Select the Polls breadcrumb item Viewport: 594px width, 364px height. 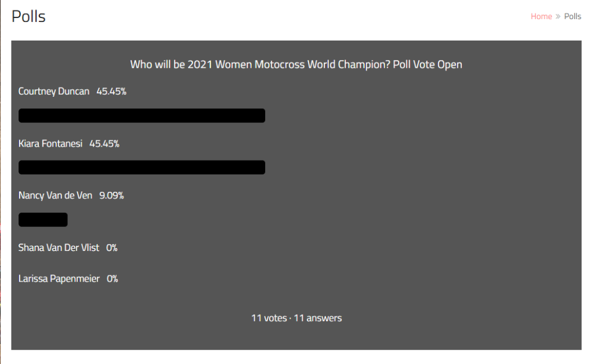click(x=573, y=16)
